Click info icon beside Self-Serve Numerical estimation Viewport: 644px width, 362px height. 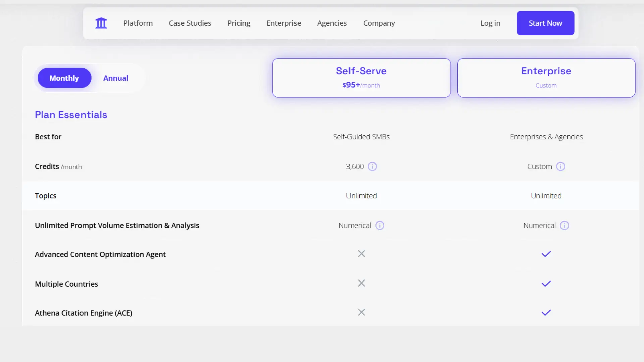click(380, 225)
